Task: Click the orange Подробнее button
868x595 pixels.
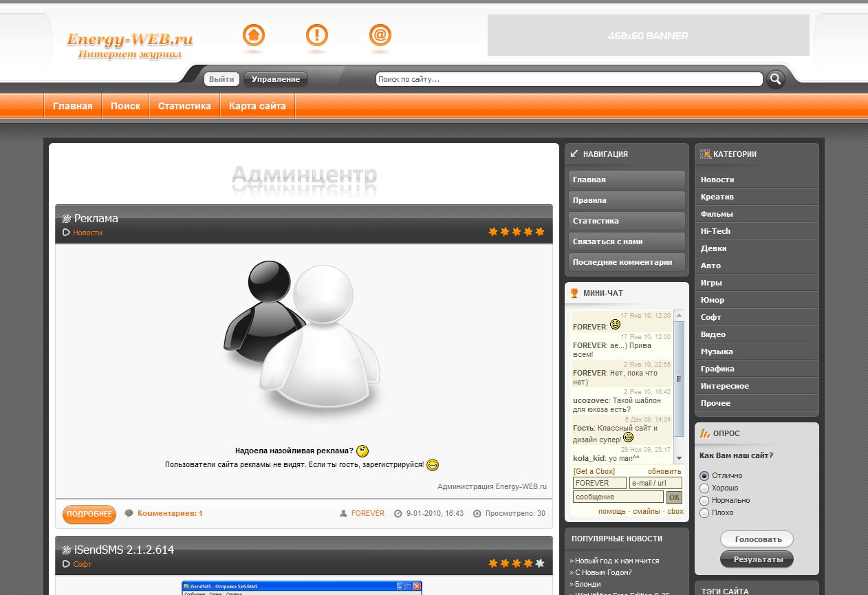Action: coord(89,514)
